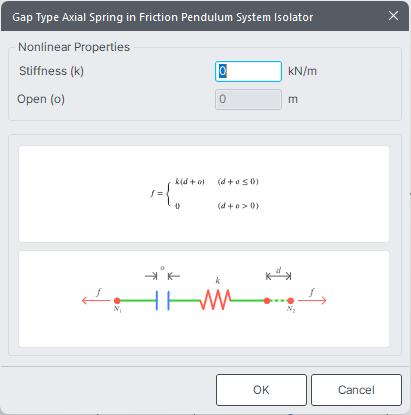Confirm the dialog with OK
Viewport: 411px width, 415px height.
(x=261, y=390)
